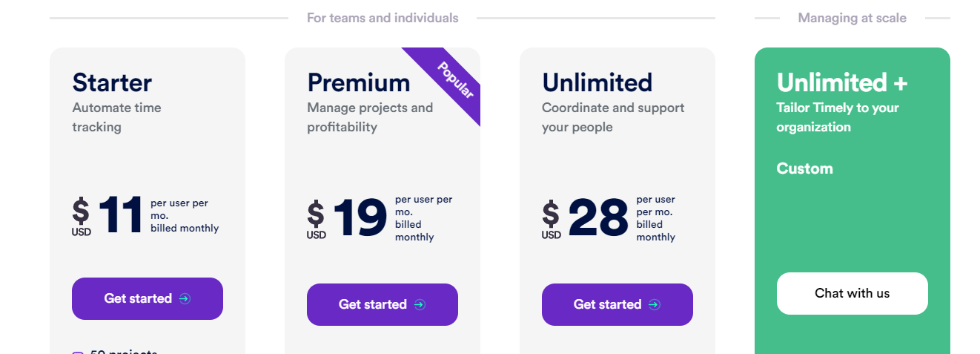Image resolution: width=980 pixels, height=354 pixels.
Task: Click the arrow icon in Starter's Get started button
Action: pos(185,298)
